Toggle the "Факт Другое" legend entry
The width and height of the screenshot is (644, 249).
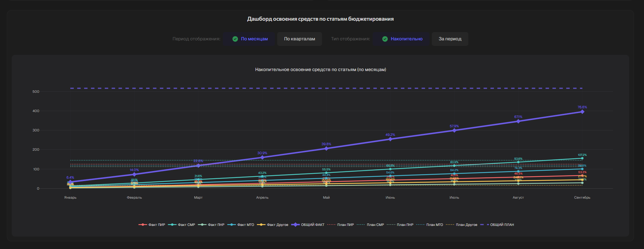(x=273, y=225)
